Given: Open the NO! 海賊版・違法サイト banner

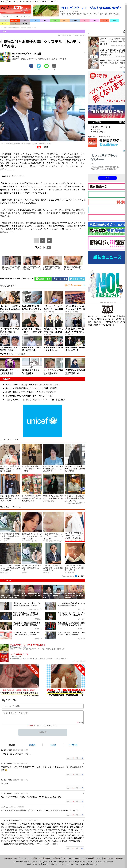Looking at the screenshot, I should 106,285.
